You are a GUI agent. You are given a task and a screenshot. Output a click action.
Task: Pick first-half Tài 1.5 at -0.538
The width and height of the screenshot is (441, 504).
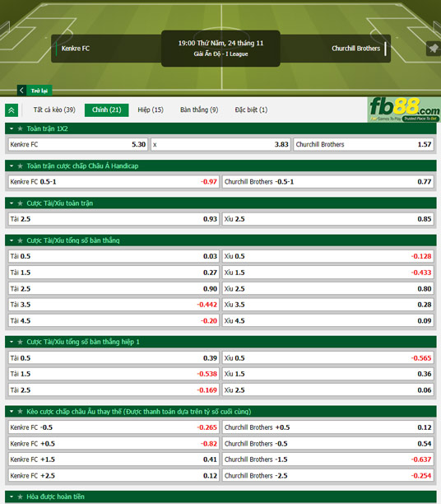(x=114, y=374)
